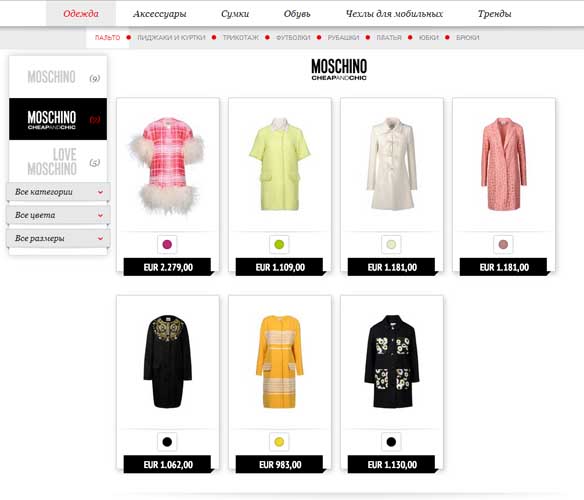Switch to the Тренды tab
The width and height of the screenshot is (584, 500).
point(494,14)
